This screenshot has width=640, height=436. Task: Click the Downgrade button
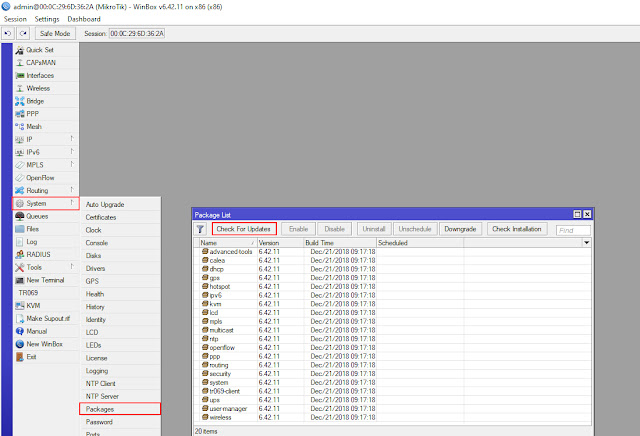coord(460,229)
